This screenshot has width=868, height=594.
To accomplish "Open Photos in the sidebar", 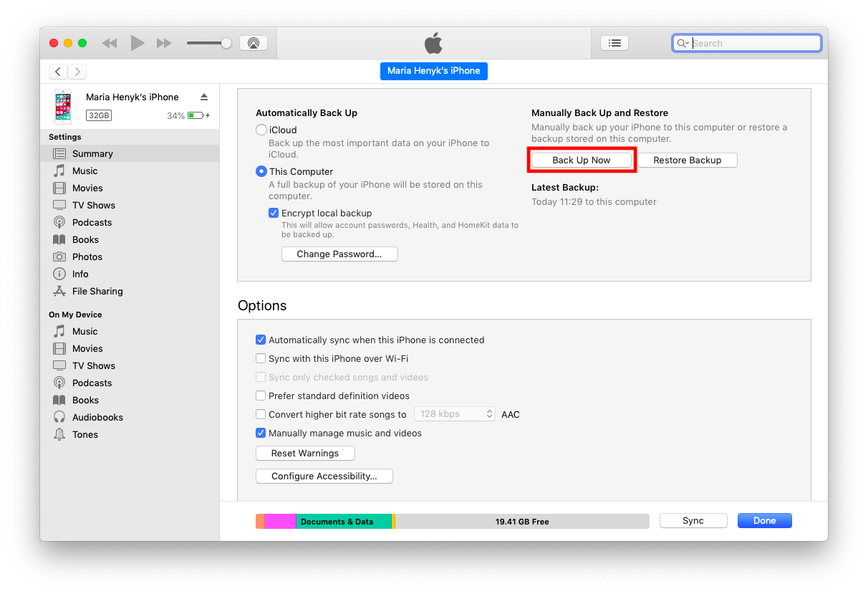I will (x=130, y=257).
